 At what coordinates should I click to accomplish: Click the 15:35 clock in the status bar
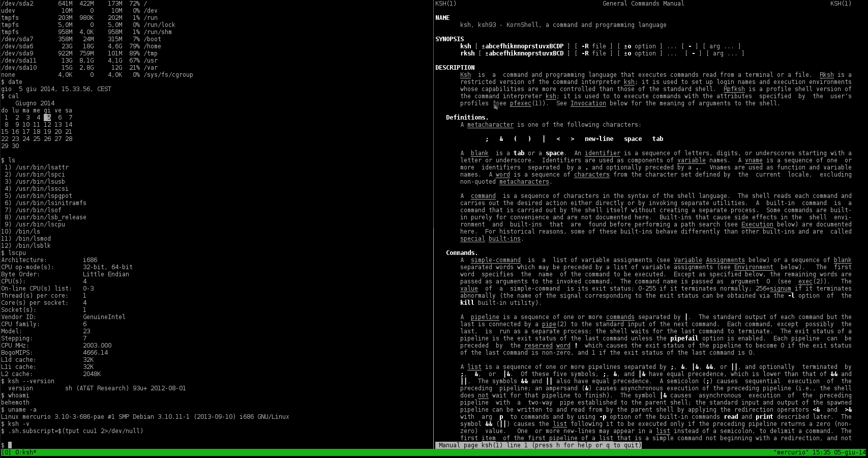coord(822,452)
